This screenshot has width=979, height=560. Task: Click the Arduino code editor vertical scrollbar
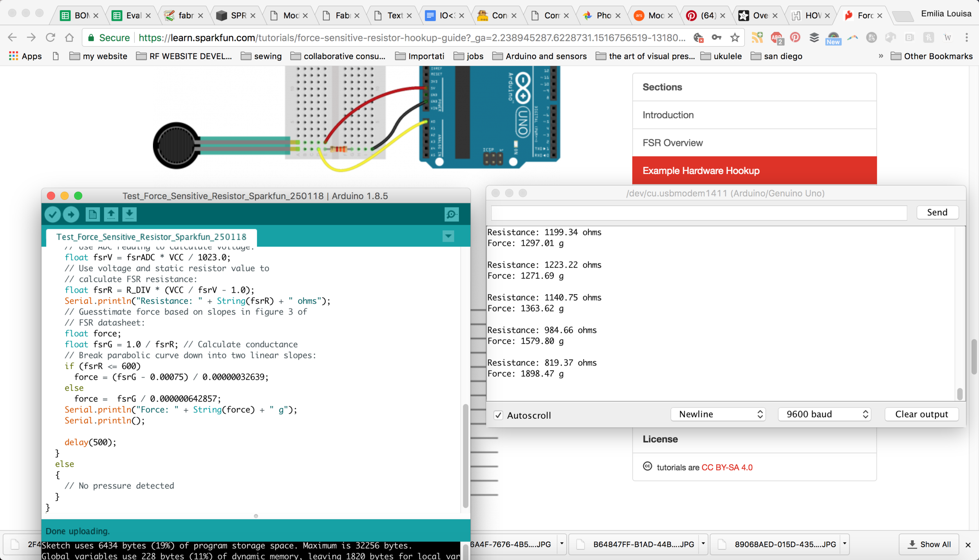point(465,456)
